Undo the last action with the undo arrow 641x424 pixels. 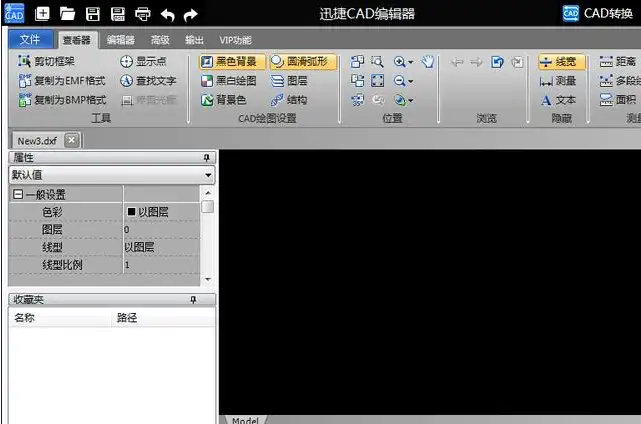pos(167,15)
